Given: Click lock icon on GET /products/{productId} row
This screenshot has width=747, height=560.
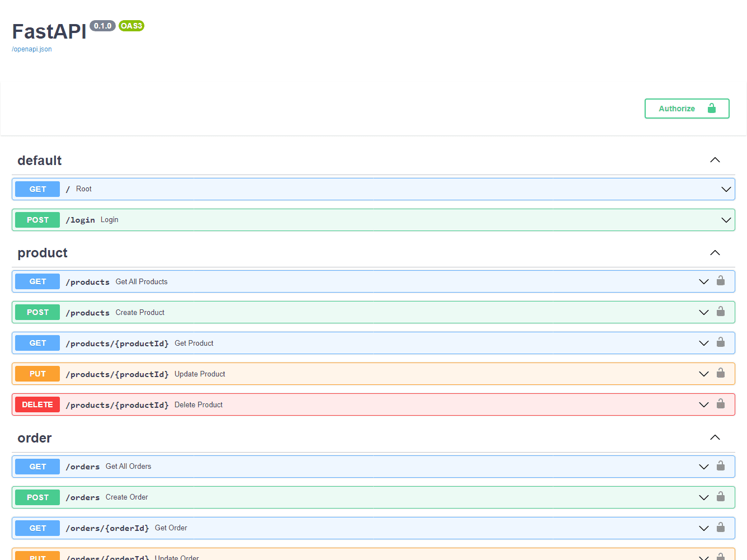Looking at the screenshot, I should [721, 342].
